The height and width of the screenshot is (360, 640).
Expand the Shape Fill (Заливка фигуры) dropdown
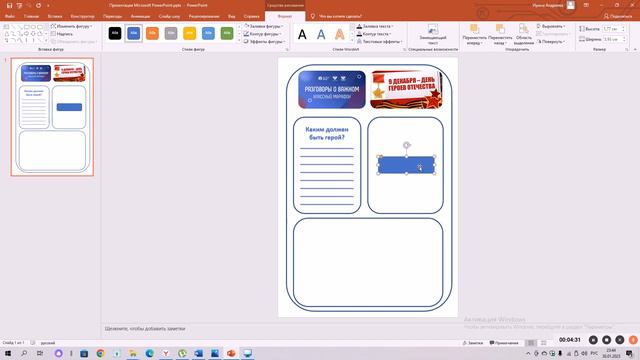click(x=264, y=26)
